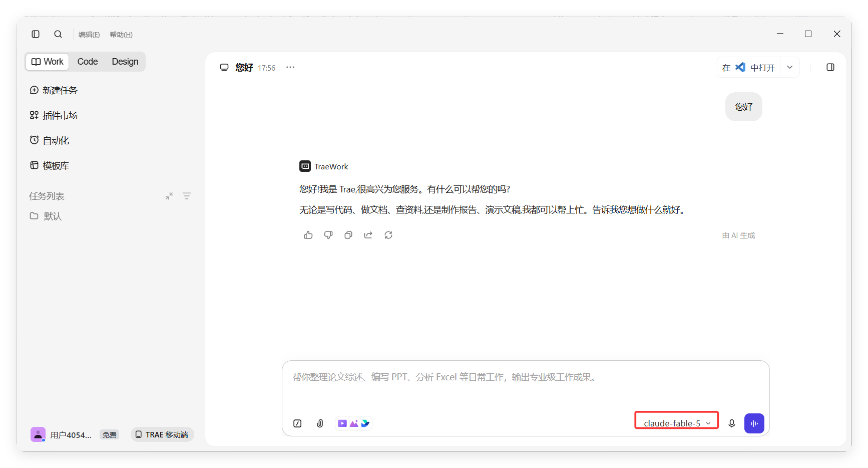Open the 插件市场 plugin marketplace

[x=54, y=115]
